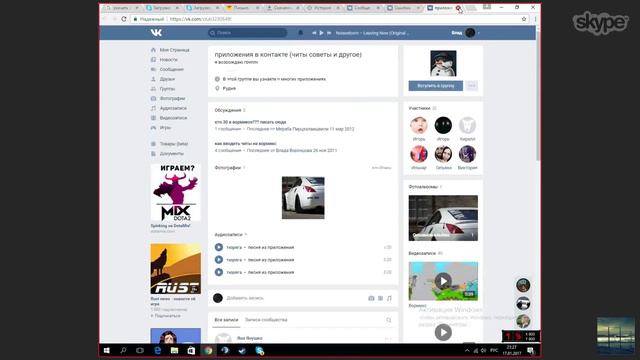Launch Microsoft Edge from taskbar
The width and height of the screenshot is (640, 360).
[x=158, y=351]
